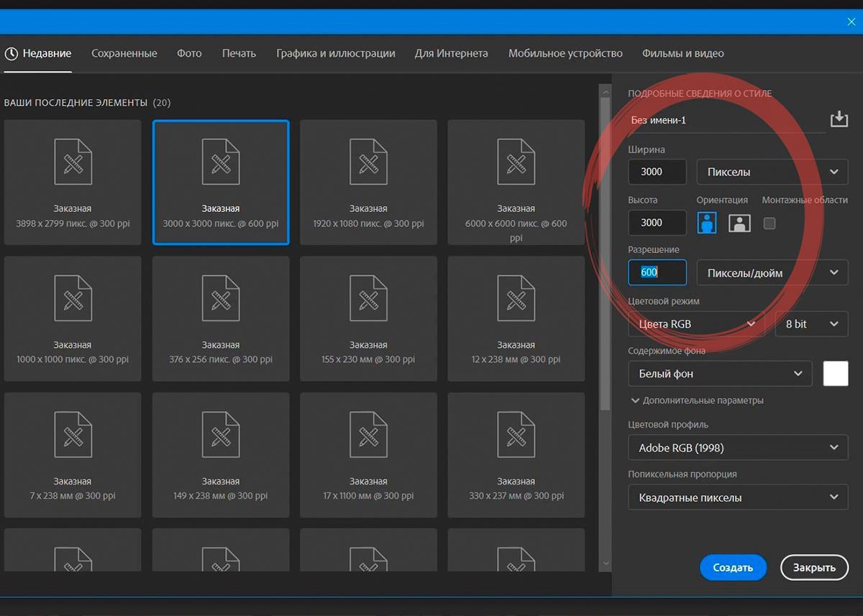Open the width units Пикселы dropdown
The image size is (863, 616).
[x=772, y=172]
